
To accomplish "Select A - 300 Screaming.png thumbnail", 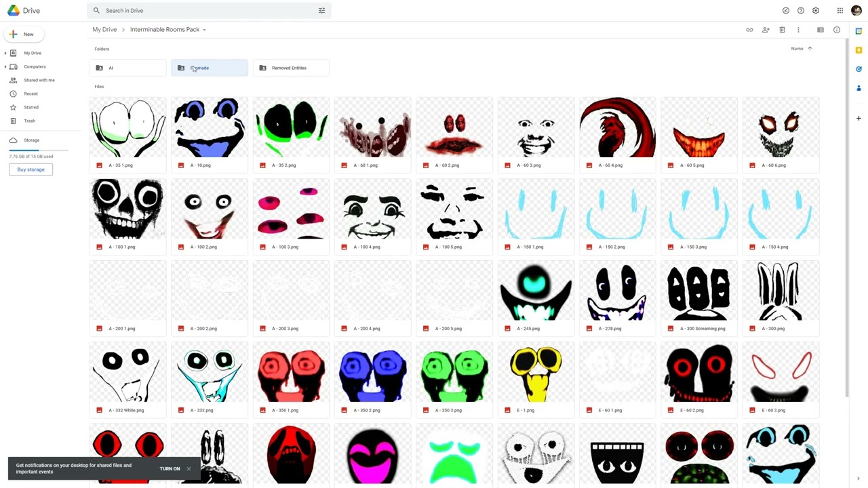I will coord(699,291).
